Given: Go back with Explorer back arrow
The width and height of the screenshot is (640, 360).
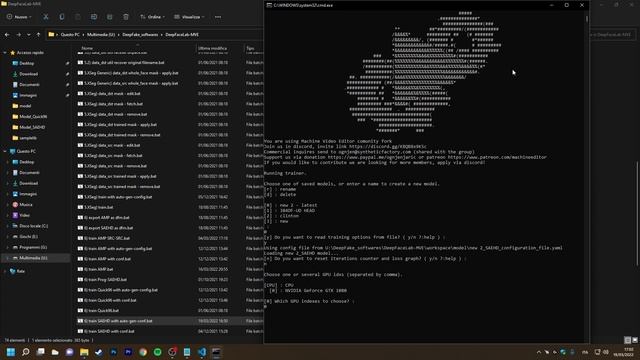Looking at the screenshot, I should [x=7, y=35].
